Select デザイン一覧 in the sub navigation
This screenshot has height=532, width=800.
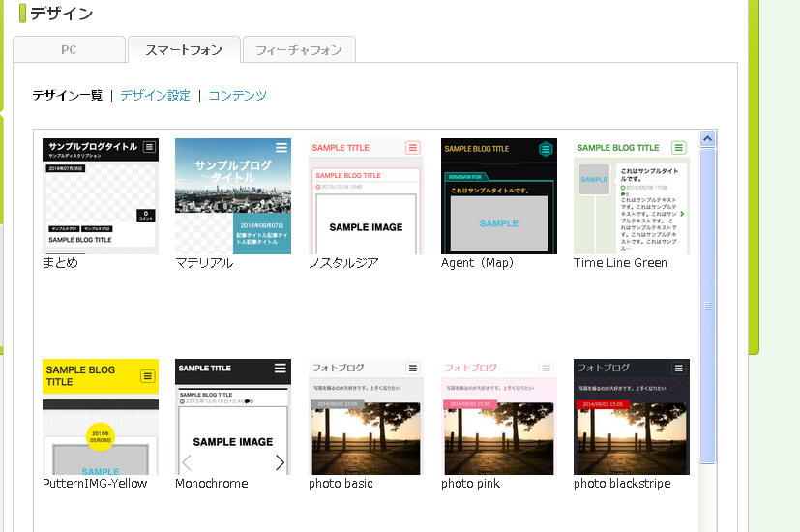click(x=68, y=96)
